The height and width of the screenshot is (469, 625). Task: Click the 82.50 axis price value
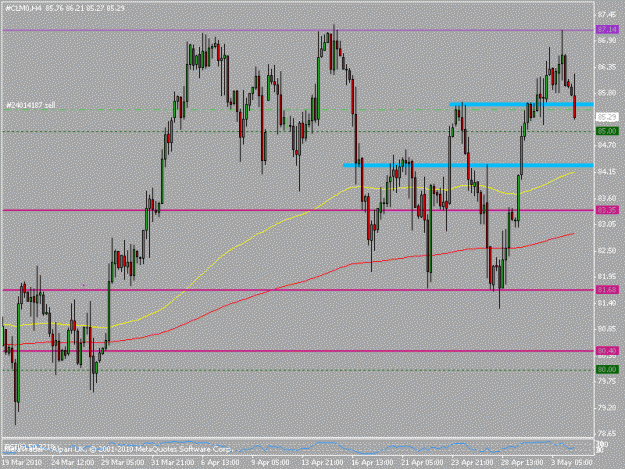pos(607,250)
